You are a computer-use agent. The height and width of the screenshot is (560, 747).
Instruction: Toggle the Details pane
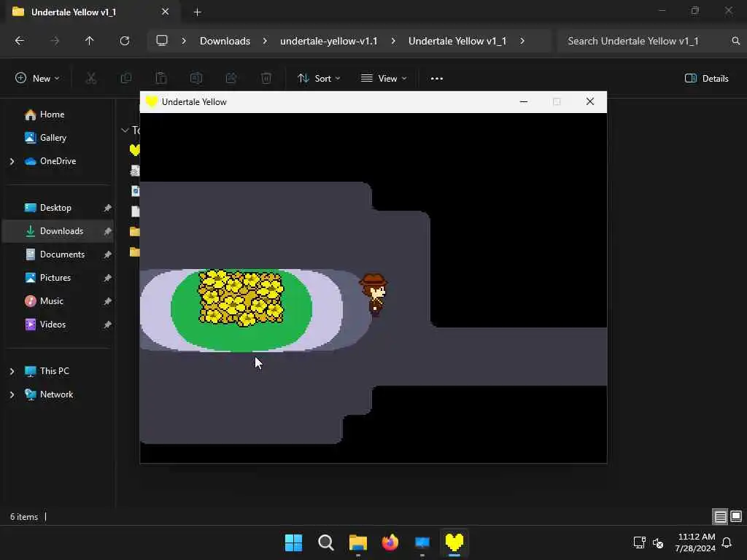pos(706,79)
